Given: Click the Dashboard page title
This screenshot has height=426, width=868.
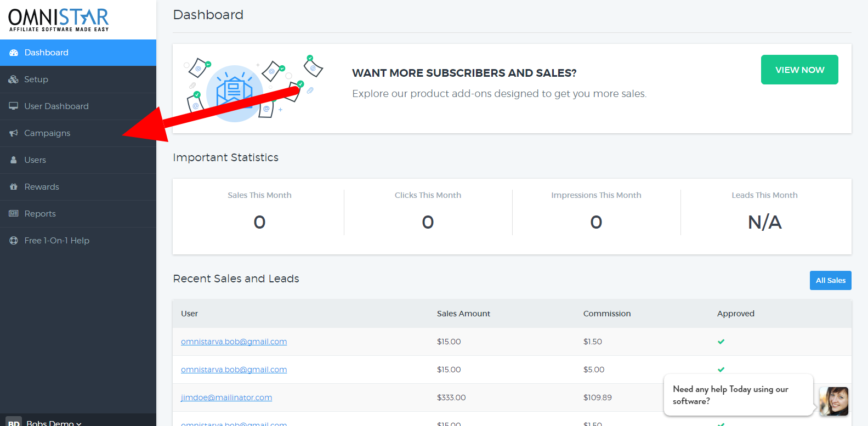Looking at the screenshot, I should pos(208,15).
